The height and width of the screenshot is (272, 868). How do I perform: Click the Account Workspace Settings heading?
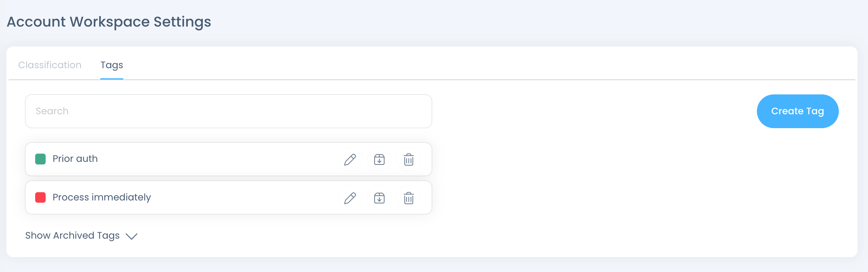coord(109,22)
